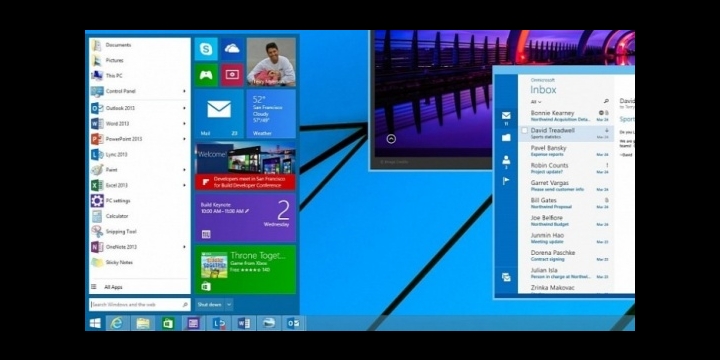The image size is (720, 360).
Task: Open the arrow dropdown next to Shut down
Action: point(229,304)
